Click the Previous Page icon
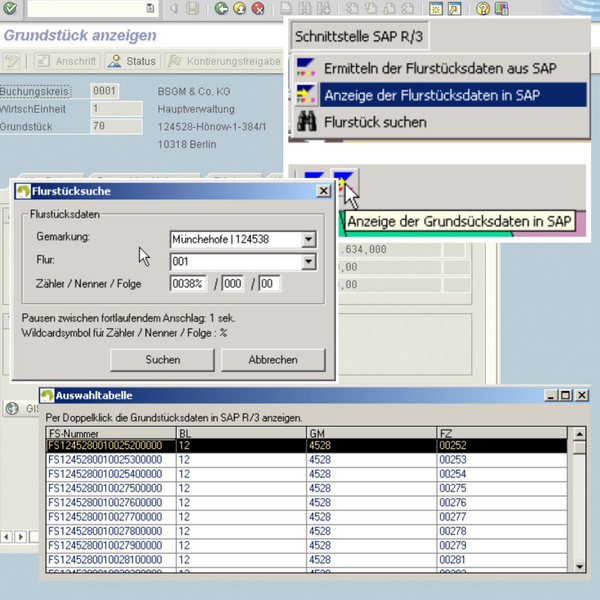Viewport: 600px width, 600px height. point(370,8)
